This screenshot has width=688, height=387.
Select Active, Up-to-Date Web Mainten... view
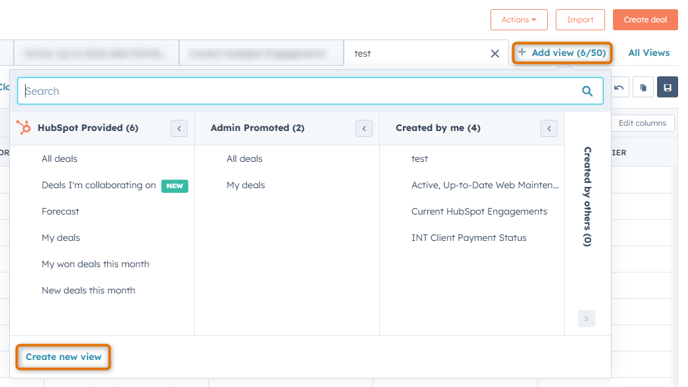pyautogui.click(x=485, y=185)
